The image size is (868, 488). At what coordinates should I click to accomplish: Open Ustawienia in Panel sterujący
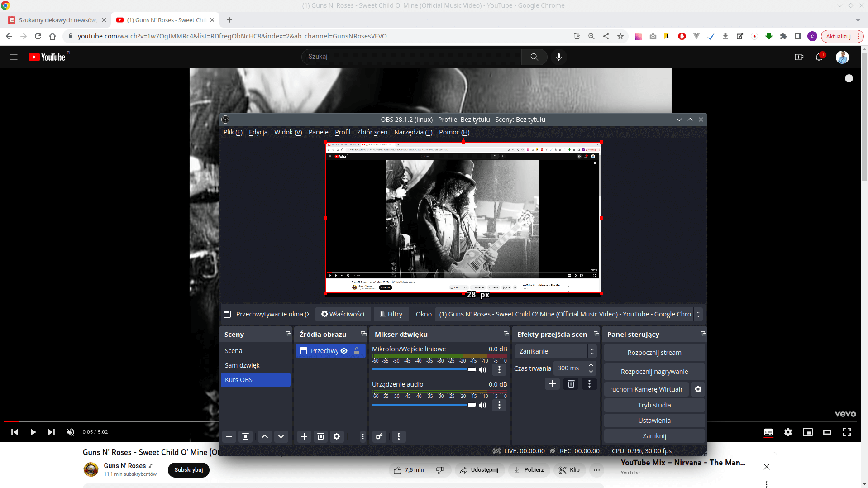point(654,421)
